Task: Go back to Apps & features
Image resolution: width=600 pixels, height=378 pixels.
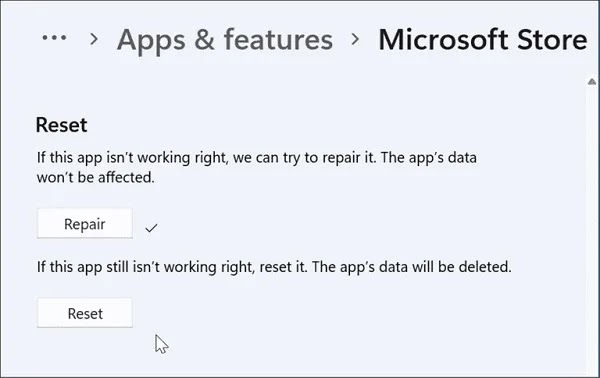Action: 225,41
